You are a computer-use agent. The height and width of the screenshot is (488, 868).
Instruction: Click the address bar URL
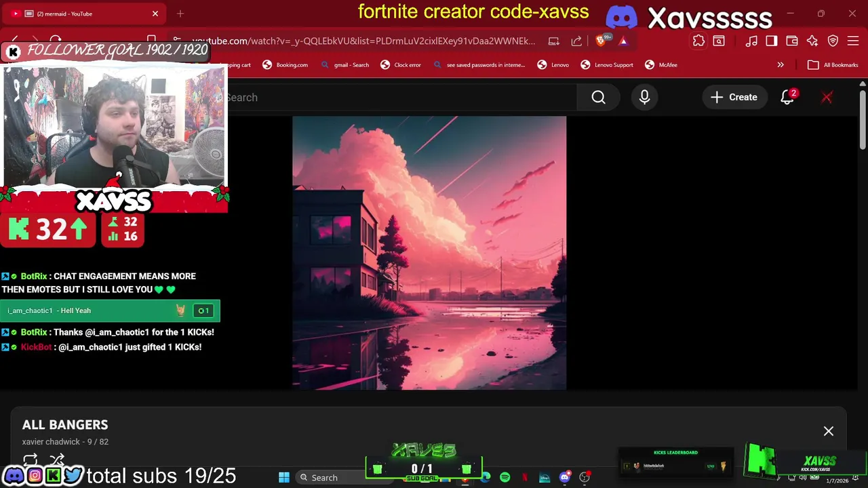[x=363, y=41]
